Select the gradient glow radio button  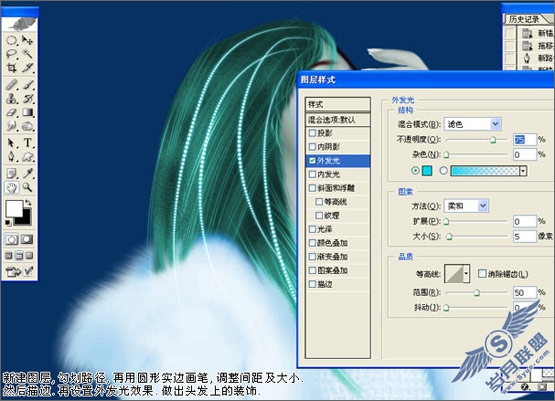[x=444, y=171]
